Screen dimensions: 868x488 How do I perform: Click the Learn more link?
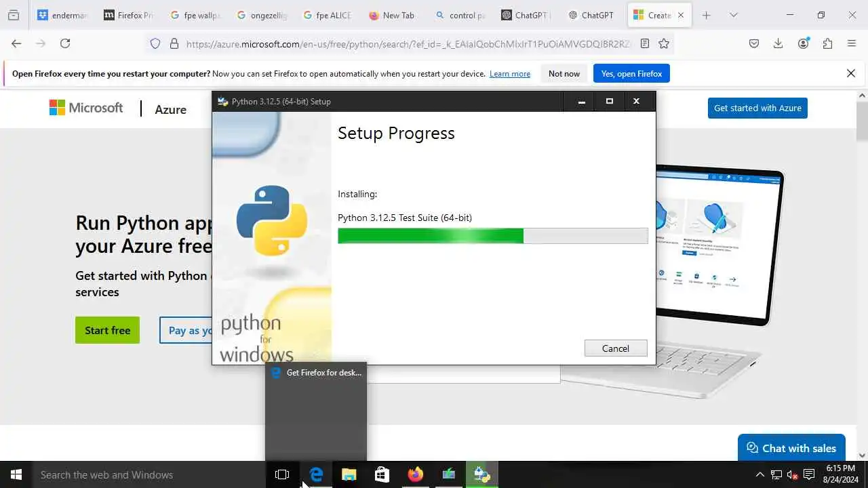tap(510, 74)
